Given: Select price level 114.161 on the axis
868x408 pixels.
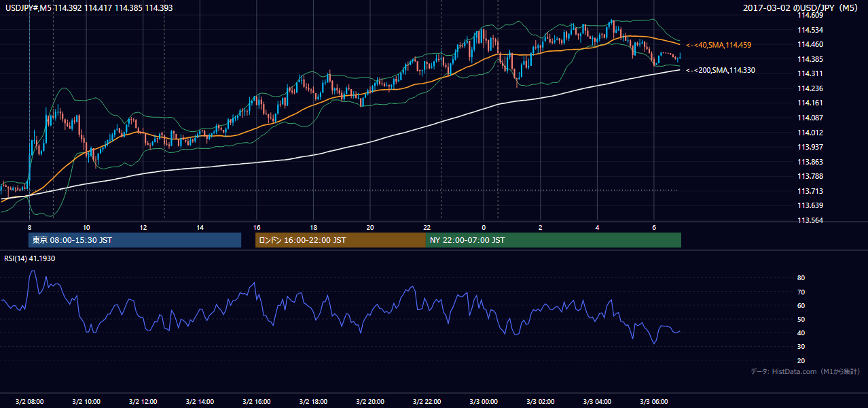Looking at the screenshot, I should (811, 103).
